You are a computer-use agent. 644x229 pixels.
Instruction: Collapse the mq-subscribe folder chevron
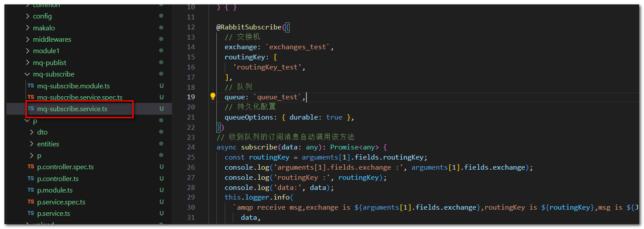point(27,74)
